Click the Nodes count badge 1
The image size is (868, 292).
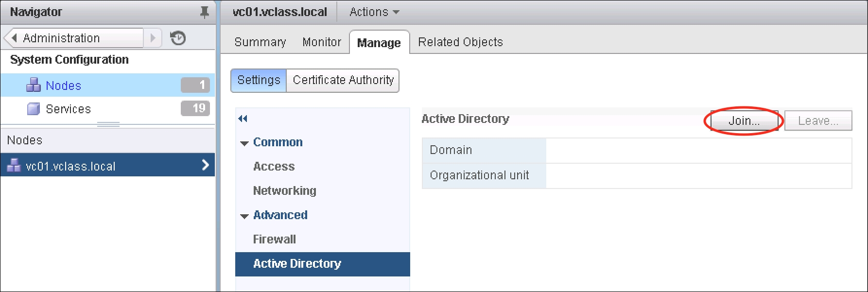tap(195, 85)
